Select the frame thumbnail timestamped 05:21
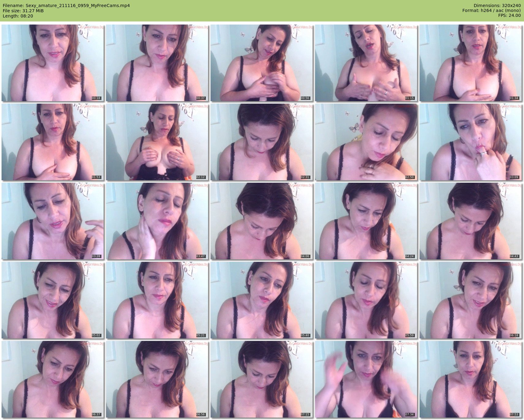This screenshot has width=524, height=420. click(157, 300)
